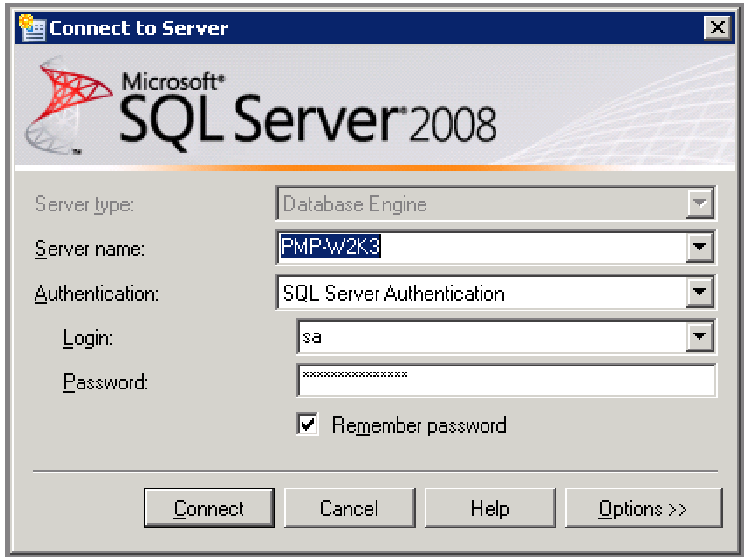Click the Server name label
Viewport: 749px width, 560px height.
click(89, 249)
